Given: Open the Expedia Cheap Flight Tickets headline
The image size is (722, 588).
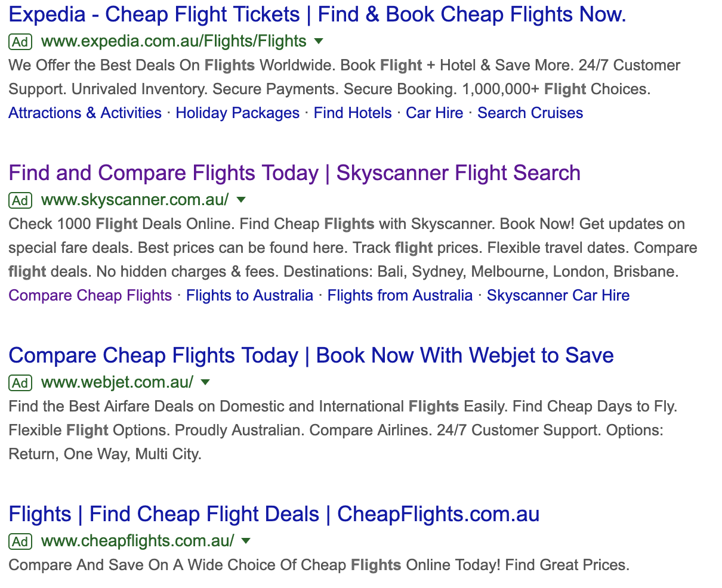Looking at the screenshot, I should [317, 14].
